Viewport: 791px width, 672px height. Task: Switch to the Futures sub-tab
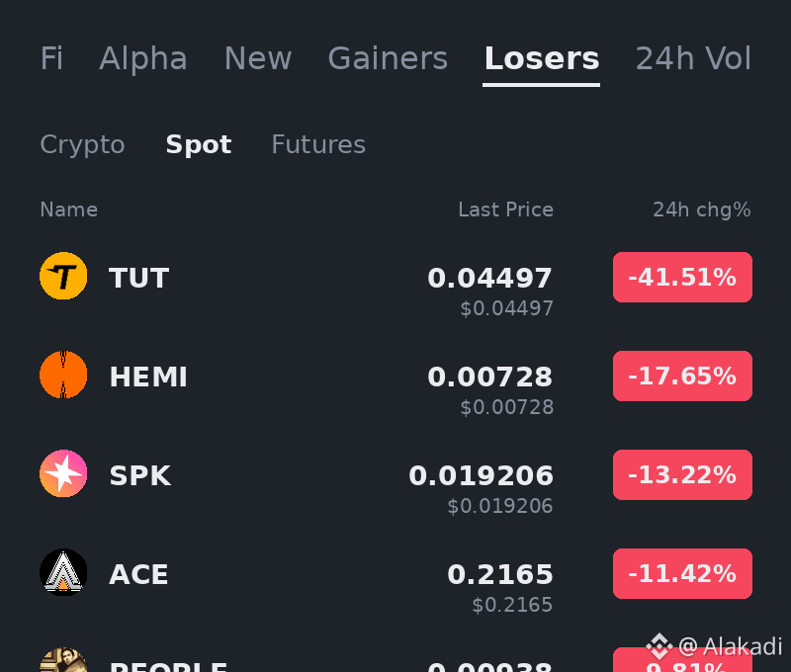point(318,144)
